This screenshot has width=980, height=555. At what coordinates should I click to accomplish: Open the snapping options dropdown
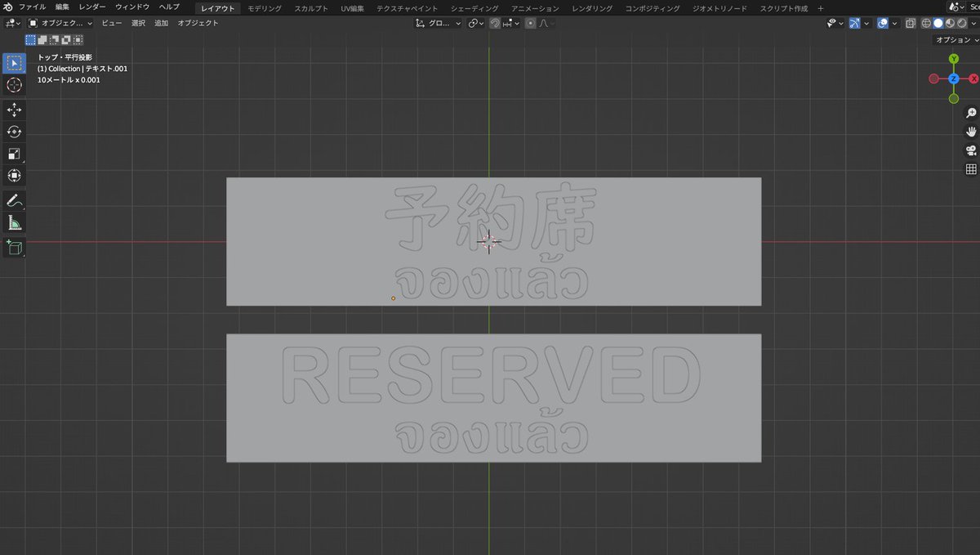coord(510,23)
